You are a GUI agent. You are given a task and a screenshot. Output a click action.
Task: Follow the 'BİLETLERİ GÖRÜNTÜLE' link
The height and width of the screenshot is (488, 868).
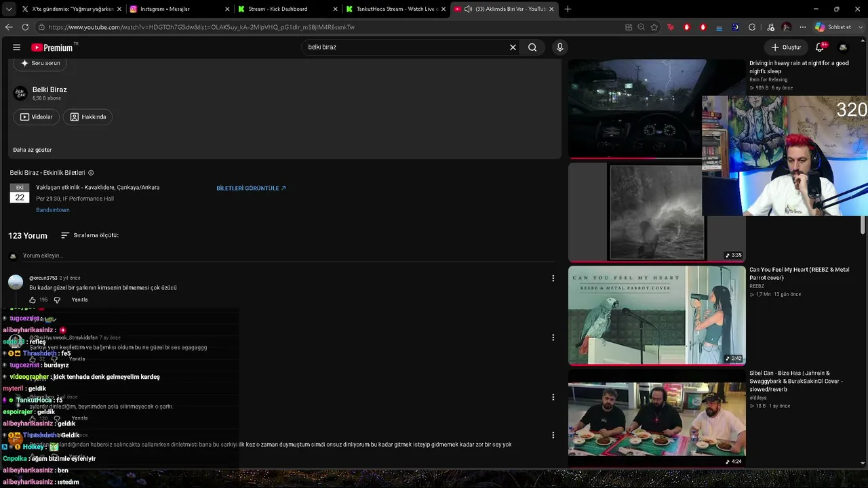[x=251, y=188]
